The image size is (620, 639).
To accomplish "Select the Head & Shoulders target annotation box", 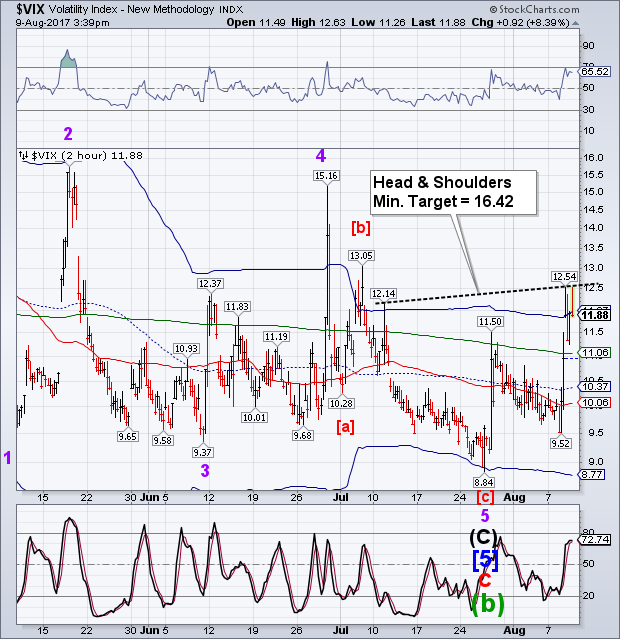I will pos(454,192).
